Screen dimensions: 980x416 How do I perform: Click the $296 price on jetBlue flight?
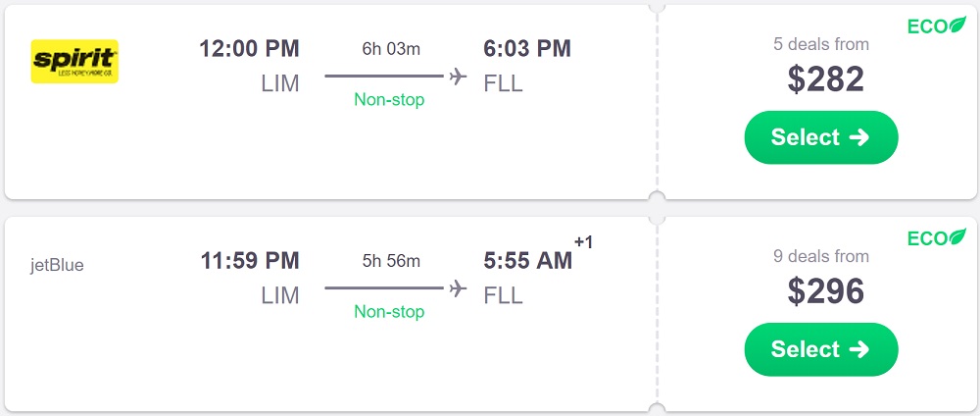[x=825, y=290]
